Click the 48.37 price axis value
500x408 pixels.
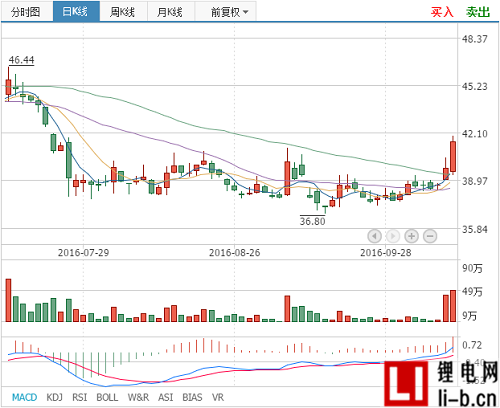(475, 39)
